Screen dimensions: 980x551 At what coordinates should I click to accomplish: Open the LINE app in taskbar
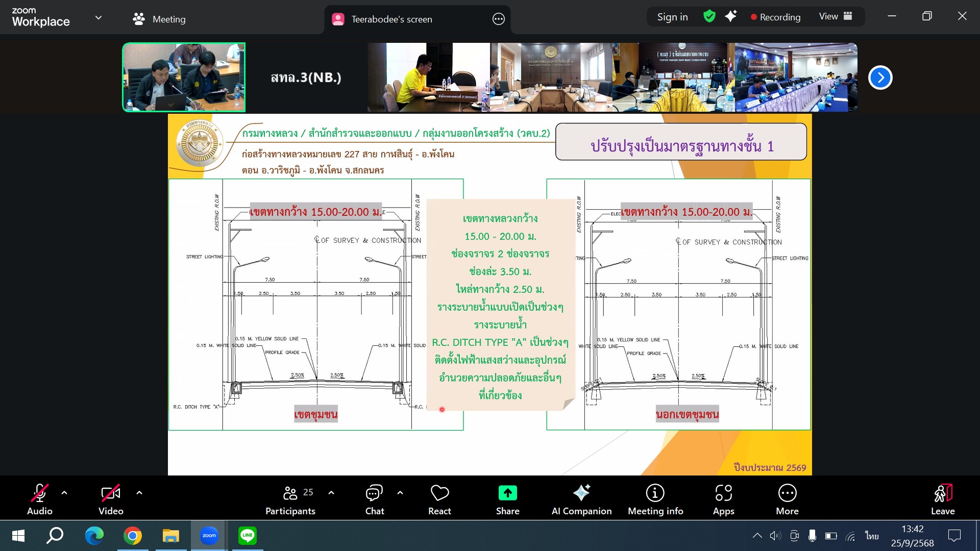click(248, 535)
